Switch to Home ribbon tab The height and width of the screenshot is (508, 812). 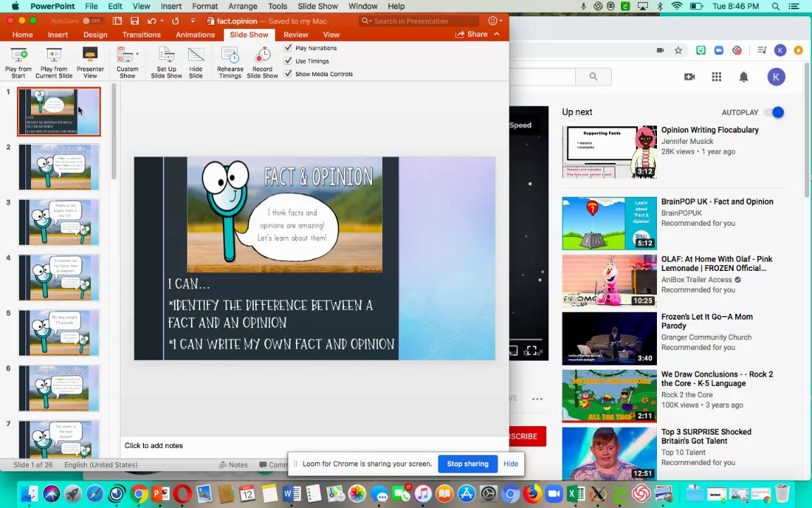(23, 34)
